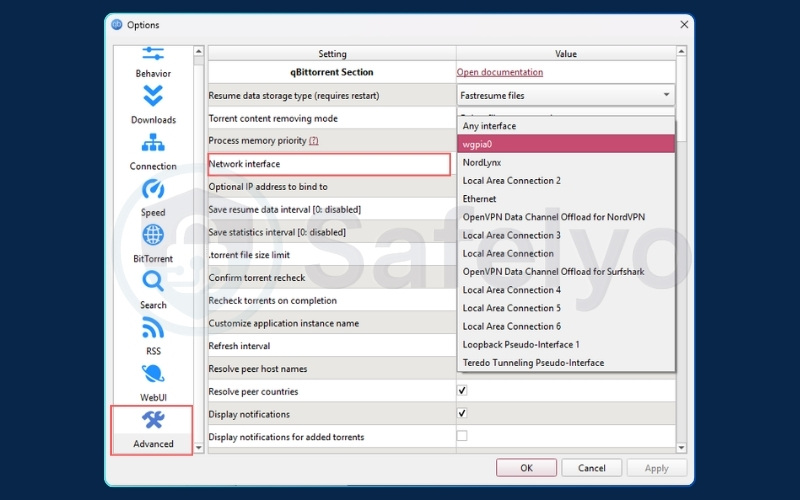Select the .torrent file size limit row
The width and height of the screenshot is (800, 500).
coord(332,255)
